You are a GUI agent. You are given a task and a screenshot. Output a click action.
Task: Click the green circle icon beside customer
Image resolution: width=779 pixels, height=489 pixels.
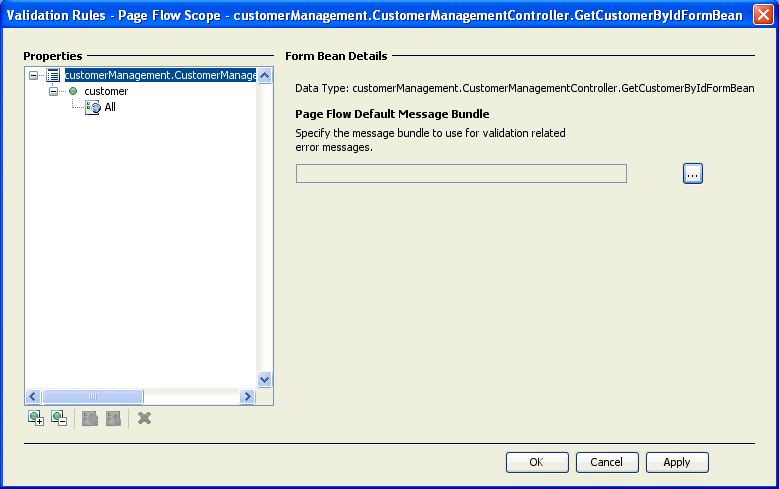coord(73,91)
